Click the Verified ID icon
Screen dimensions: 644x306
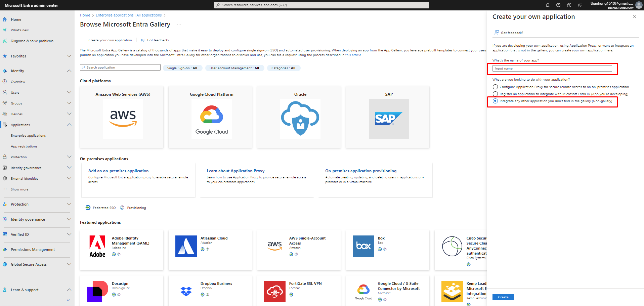pyautogui.click(x=5, y=234)
